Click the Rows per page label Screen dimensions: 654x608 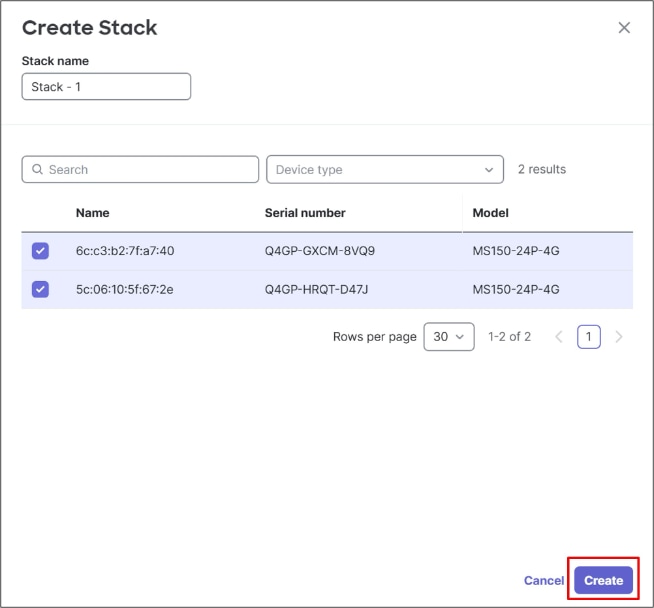(375, 337)
